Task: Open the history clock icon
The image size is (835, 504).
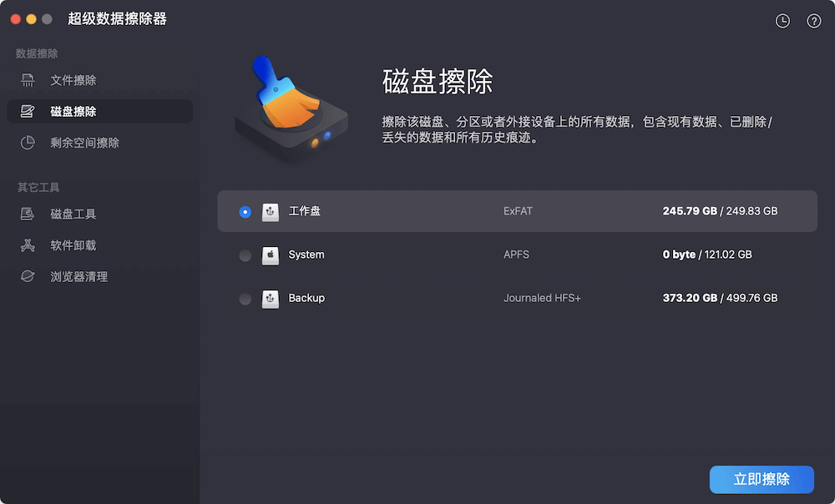Action: pos(782,21)
